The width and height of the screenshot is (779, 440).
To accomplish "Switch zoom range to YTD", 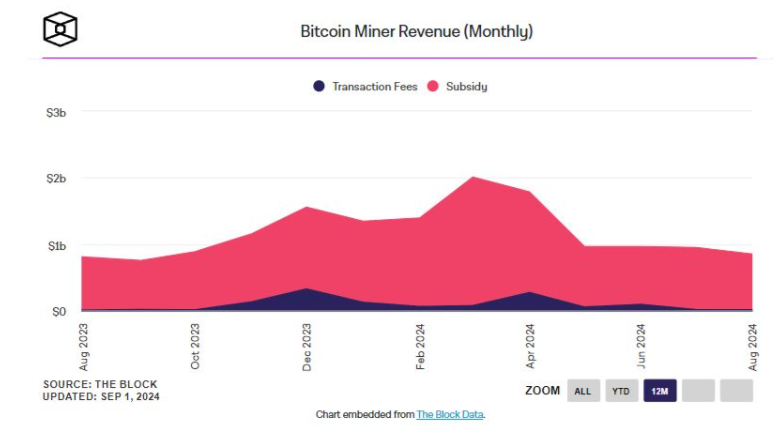I will (621, 391).
